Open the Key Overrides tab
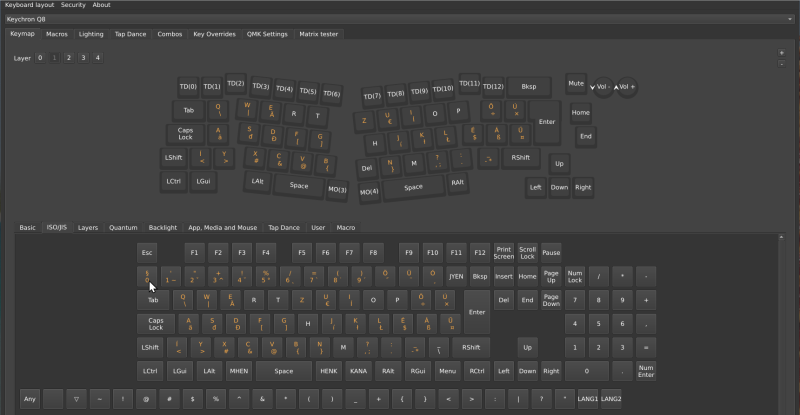 pos(214,34)
